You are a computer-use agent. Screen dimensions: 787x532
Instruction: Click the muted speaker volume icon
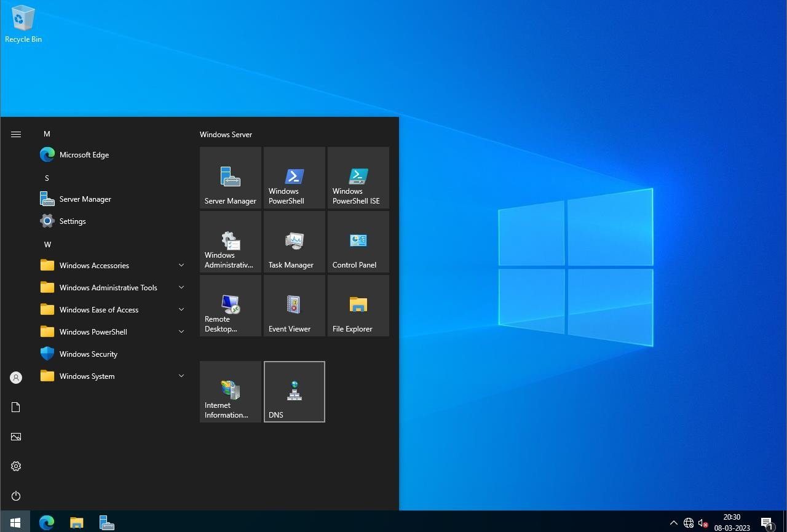(x=703, y=523)
